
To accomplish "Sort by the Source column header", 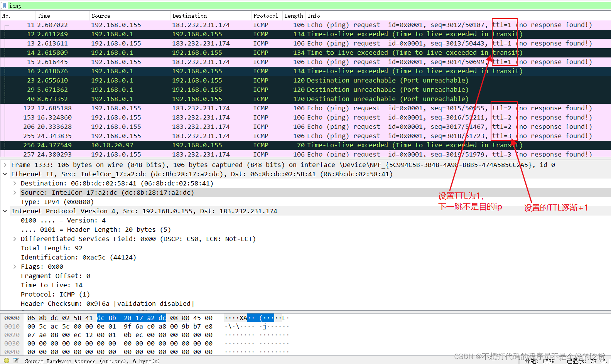I will (x=130, y=16).
